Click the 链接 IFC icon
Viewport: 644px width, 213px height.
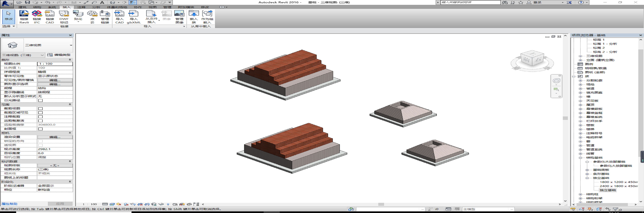point(37,17)
